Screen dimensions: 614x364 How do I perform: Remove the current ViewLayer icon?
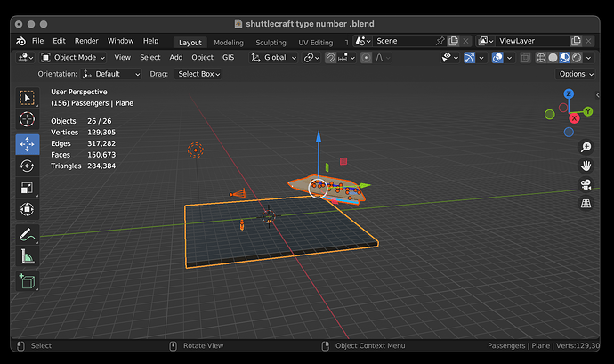(588, 41)
